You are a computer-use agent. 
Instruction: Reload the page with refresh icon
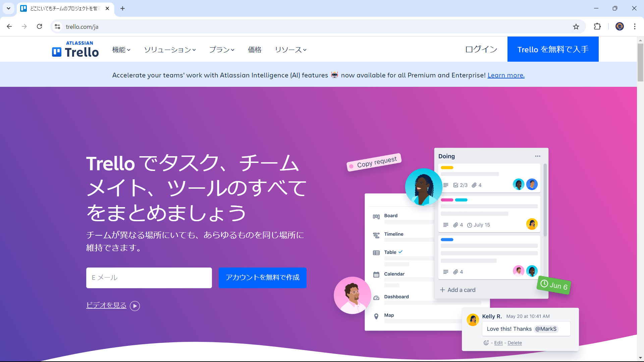coord(40,26)
